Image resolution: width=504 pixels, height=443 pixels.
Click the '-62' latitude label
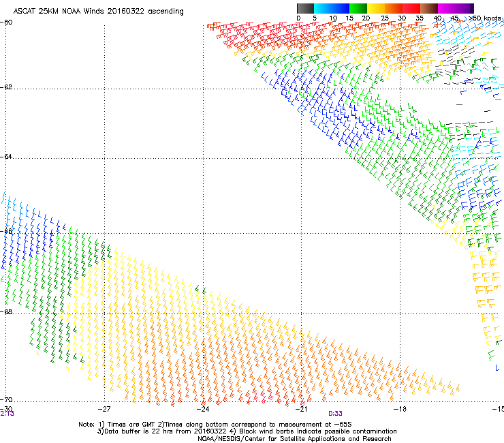point(6,87)
